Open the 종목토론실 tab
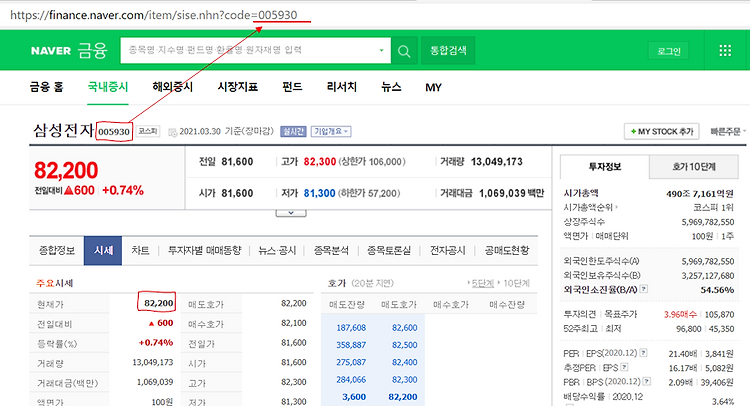Image resolution: width=750 pixels, height=406 pixels. point(389,251)
